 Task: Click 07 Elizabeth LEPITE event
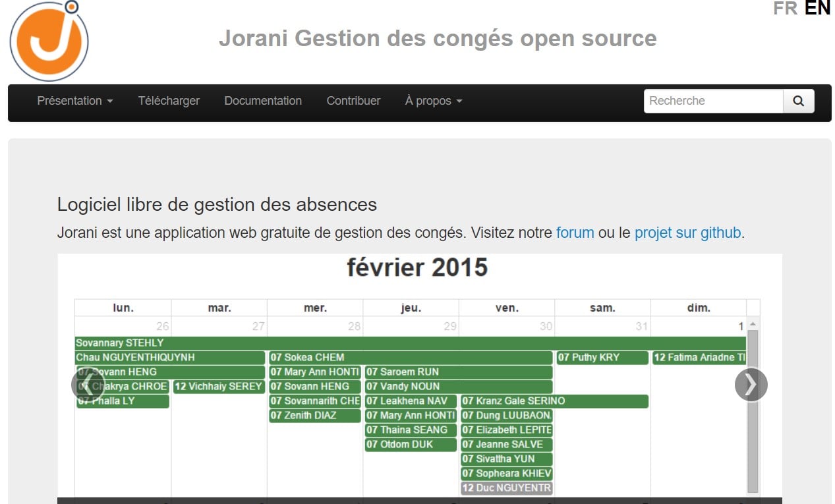tap(507, 430)
